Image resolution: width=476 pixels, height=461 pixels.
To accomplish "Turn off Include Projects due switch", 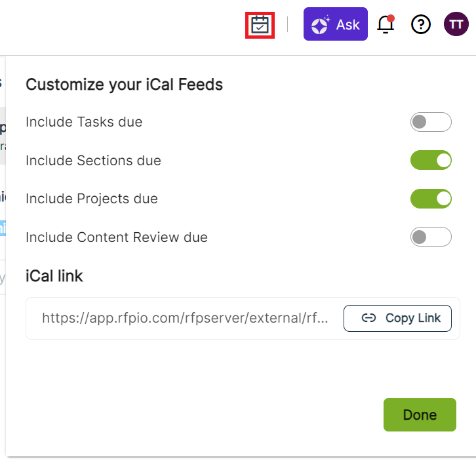I will pos(431,199).
